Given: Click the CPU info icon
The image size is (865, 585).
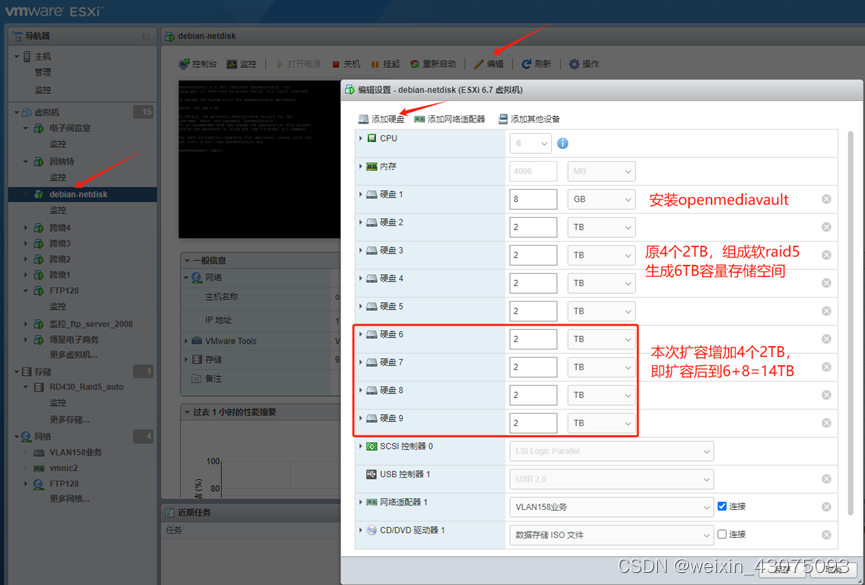Looking at the screenshot, I should [x=563, y=143].
